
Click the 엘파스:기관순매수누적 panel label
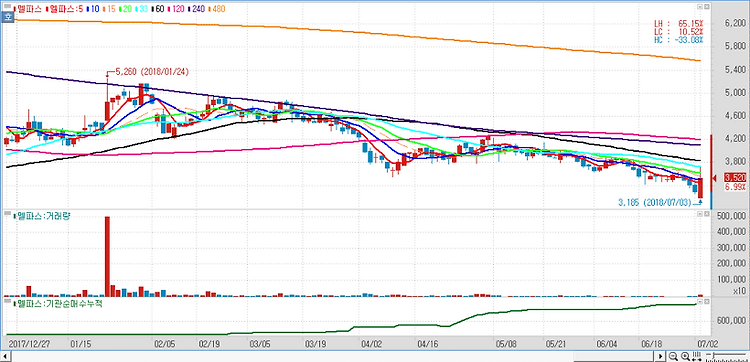click(x=59, y=303)
